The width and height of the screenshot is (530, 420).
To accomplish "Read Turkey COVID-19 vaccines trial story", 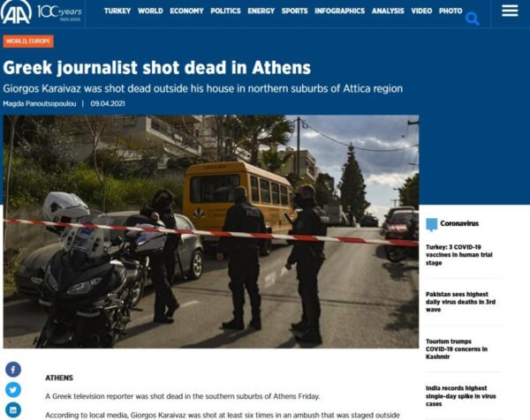I will [459, 255].
